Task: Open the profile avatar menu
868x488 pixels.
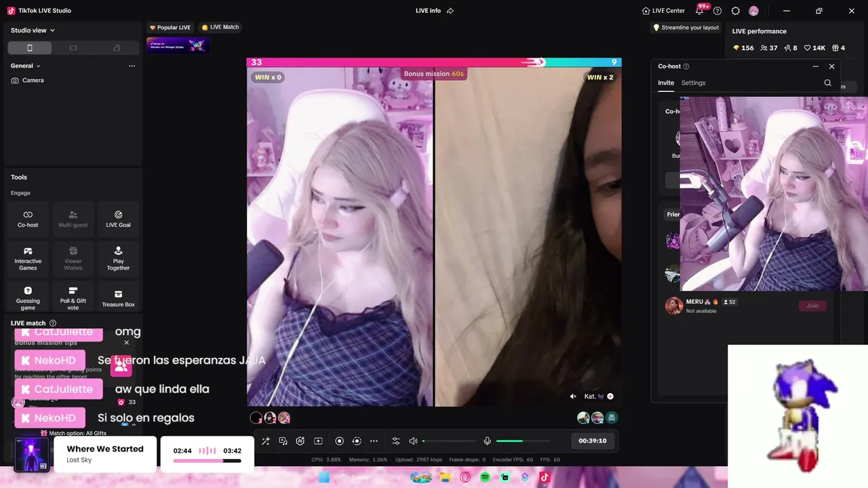Action: pos(753,11)
